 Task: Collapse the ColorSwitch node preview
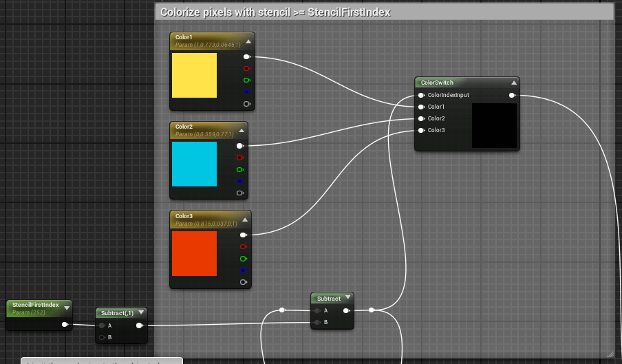pos(514,83)
